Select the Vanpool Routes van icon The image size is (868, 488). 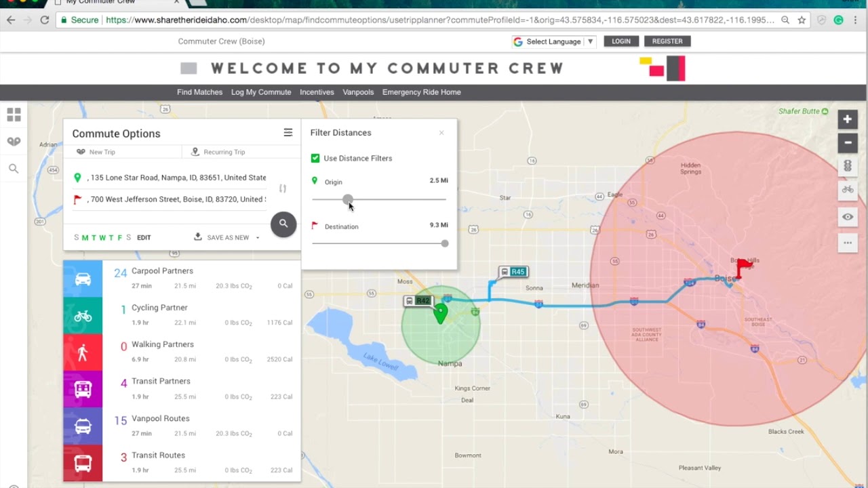pos(83,426)
